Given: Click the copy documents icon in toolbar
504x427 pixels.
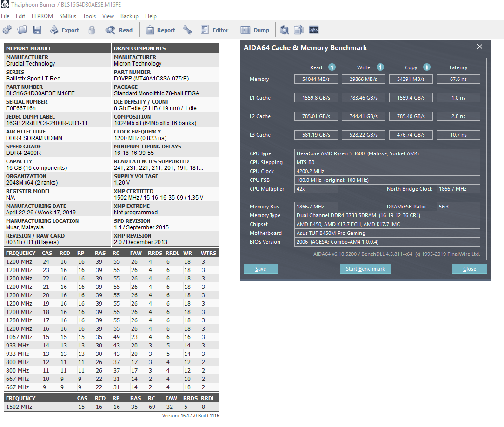Looking at the screenshot, I should [x=299, y=30].
